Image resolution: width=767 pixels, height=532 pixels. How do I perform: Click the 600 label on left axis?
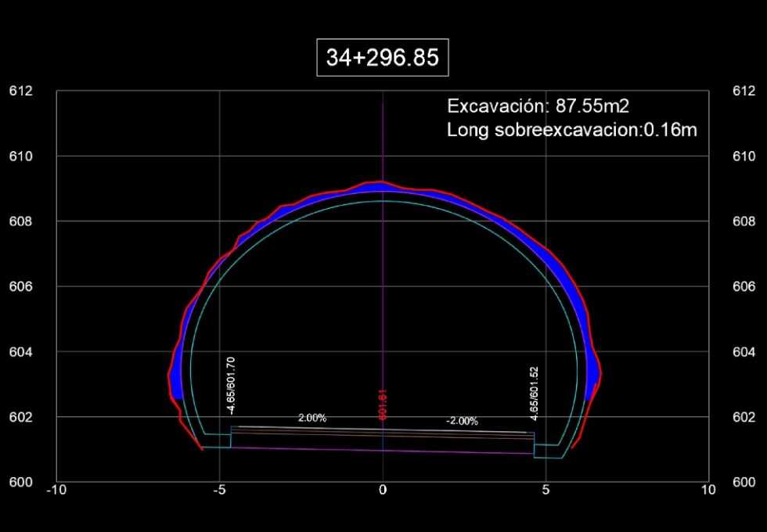coord(21,483)
